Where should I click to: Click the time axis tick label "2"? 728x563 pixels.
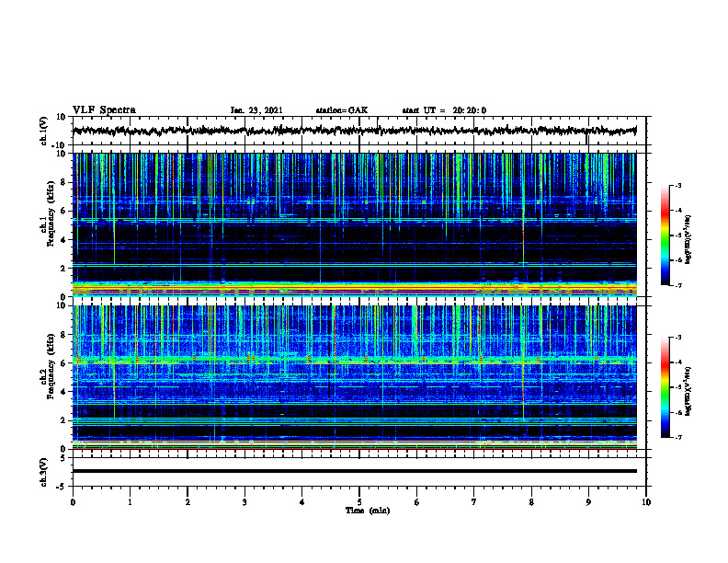point(188,502)
